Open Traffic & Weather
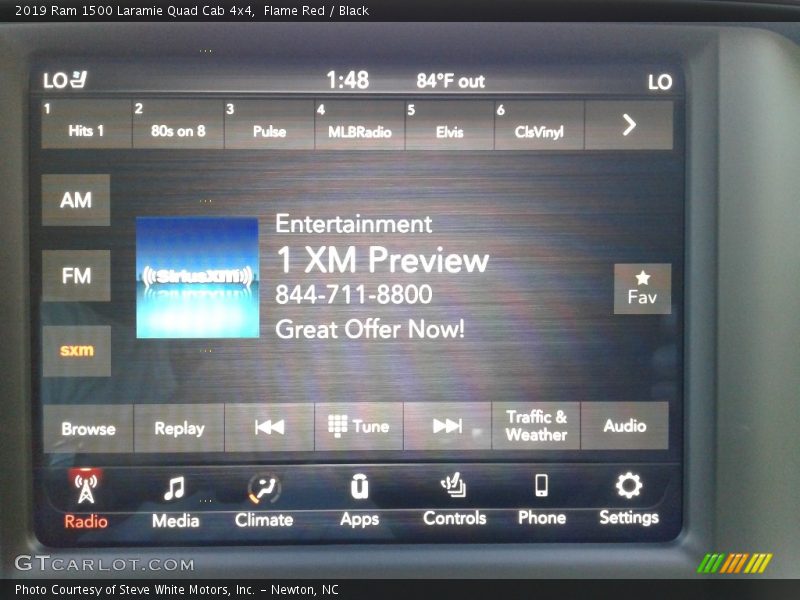 [x=536, y=426]
